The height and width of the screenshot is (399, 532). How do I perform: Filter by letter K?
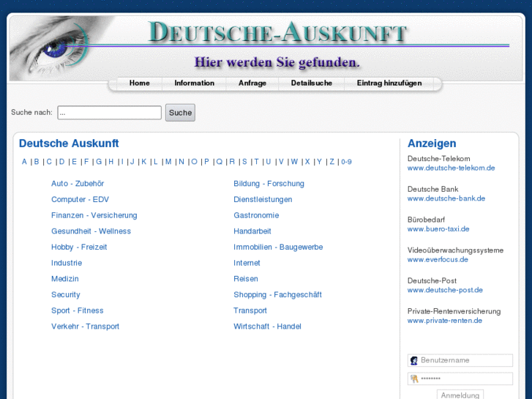click(x=144, y=162)
